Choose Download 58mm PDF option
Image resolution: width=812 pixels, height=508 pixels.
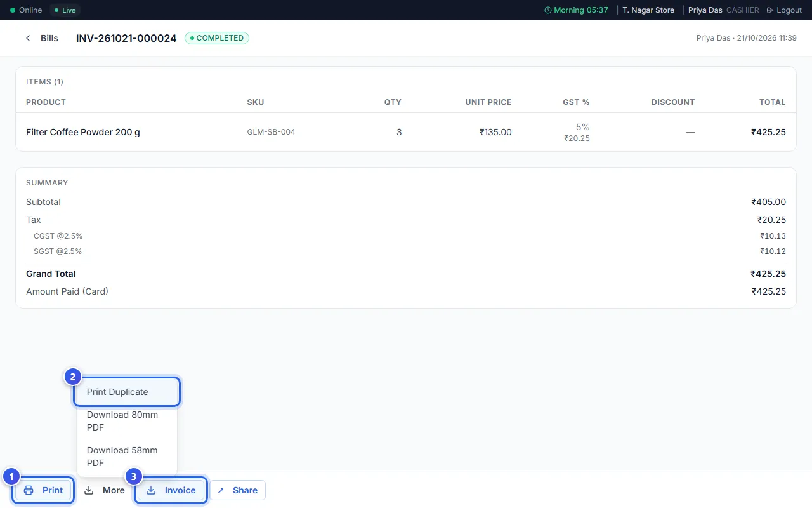(x=127, y=457)
